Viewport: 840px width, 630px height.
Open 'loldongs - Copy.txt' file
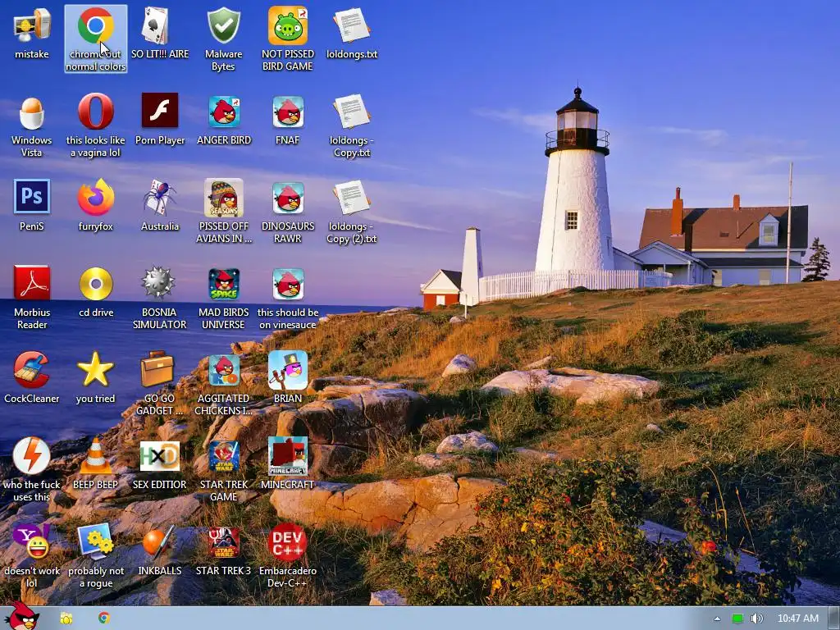tap(351, 112)
